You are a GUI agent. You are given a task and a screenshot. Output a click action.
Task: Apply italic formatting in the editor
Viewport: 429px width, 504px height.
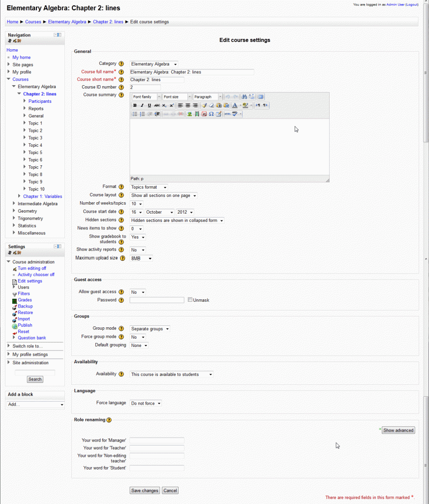[142, 105]
